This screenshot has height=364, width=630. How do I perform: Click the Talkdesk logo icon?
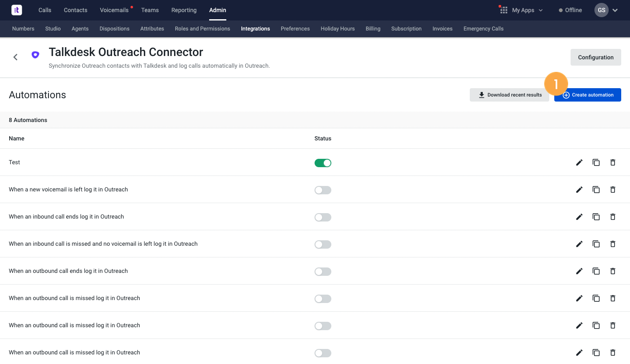point(17,10)
